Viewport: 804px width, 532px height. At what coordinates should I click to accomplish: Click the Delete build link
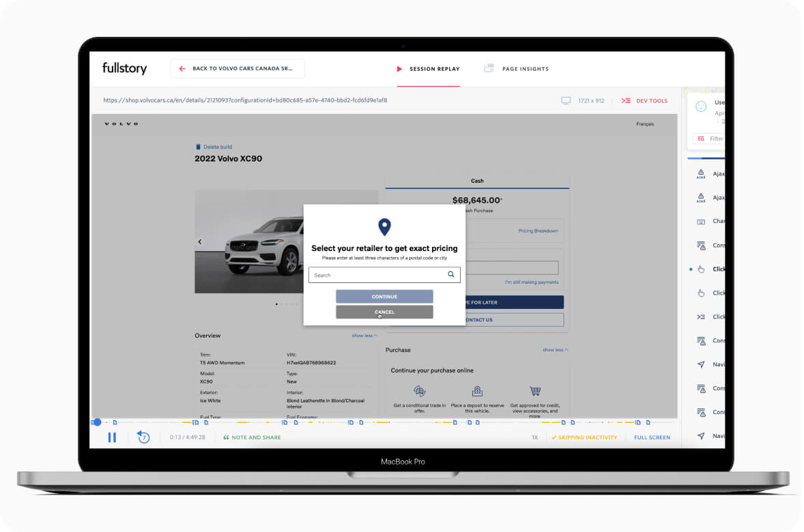(x=214, y=147)
